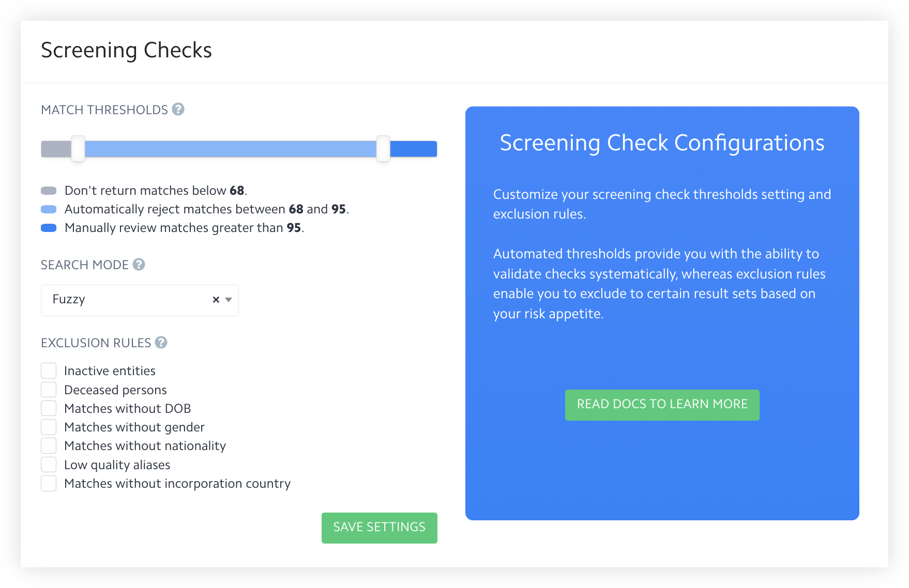The height and width of the screenshot is (588, 909).
Task: Enable the Inactive entities exclusion
Action: tap(49, 371)
